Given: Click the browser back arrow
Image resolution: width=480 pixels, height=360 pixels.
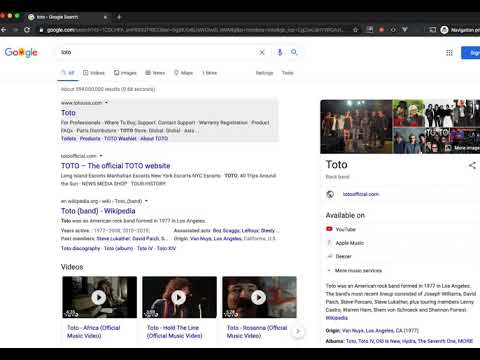Looking at the screenshot, I should click(x=4, y=30).
